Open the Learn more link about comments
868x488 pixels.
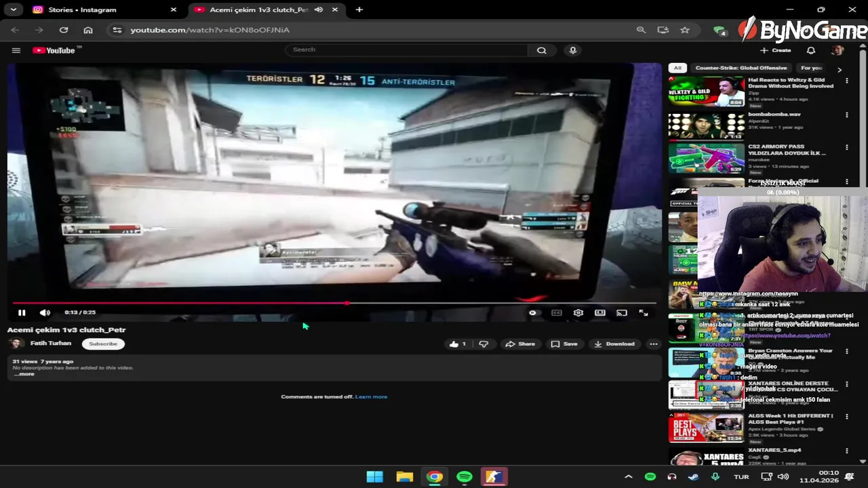click(371, 396)
